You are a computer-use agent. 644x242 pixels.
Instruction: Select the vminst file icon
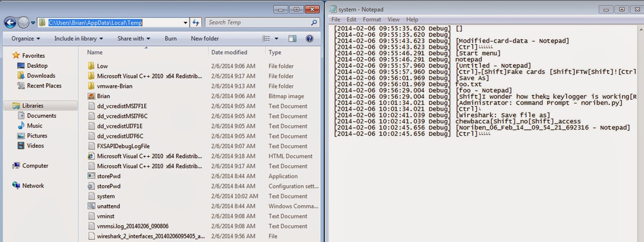click(x=91, y=216)
